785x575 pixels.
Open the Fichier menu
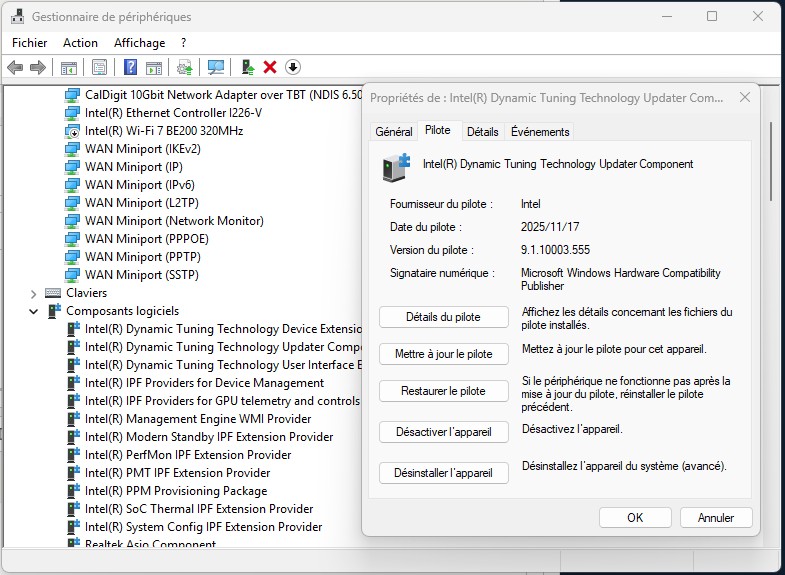click(29, 43)
